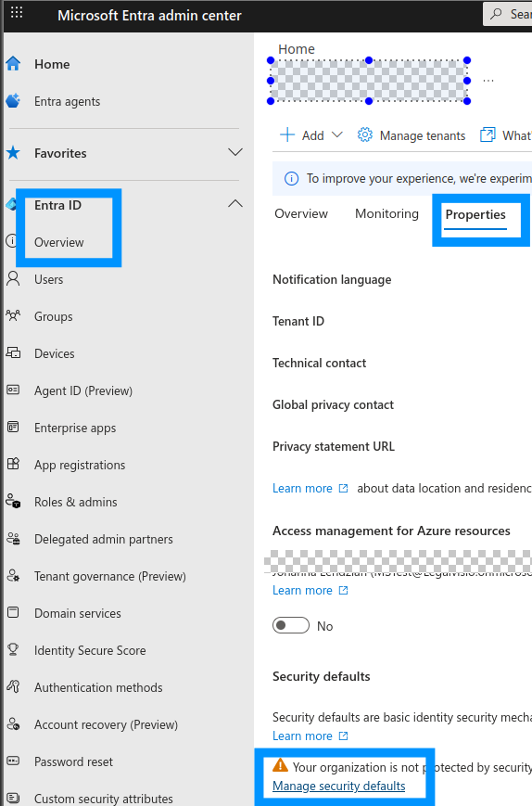
Task: Click the 'Security defaults' heading
Action: 322,676
